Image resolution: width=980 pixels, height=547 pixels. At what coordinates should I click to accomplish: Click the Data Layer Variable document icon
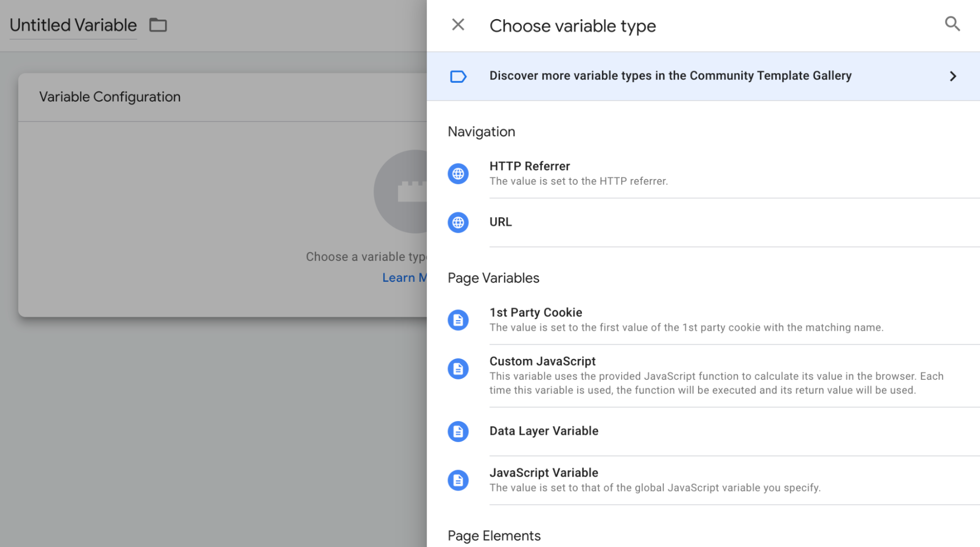[458, 431]
